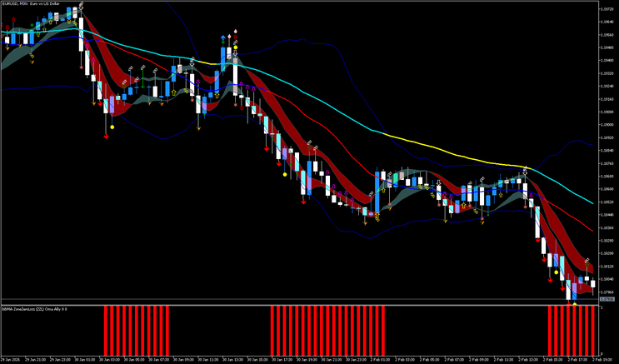The height and width of the screenshot is (364, 619).
Task: Click the EURUSD M30 chart title label
Action: click(31, 4)
